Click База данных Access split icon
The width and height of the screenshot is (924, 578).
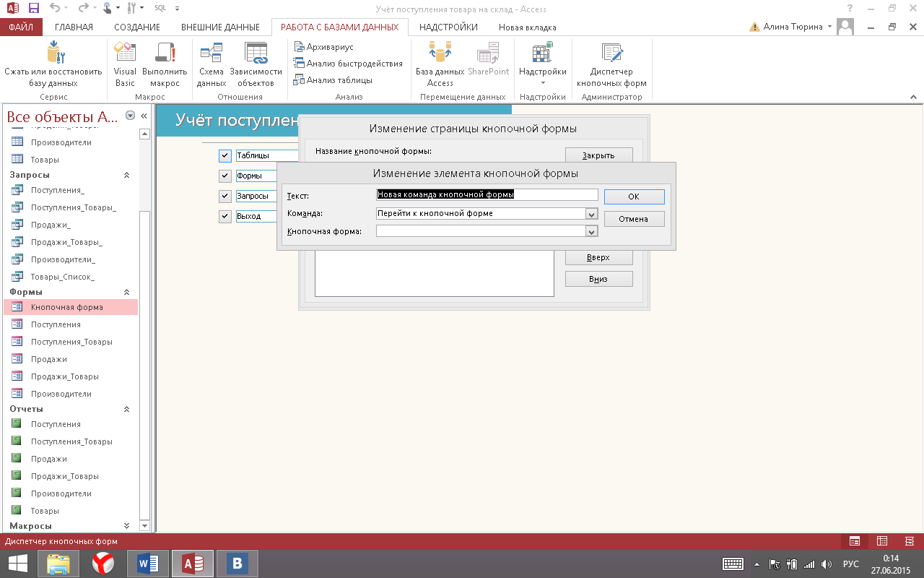440,65
